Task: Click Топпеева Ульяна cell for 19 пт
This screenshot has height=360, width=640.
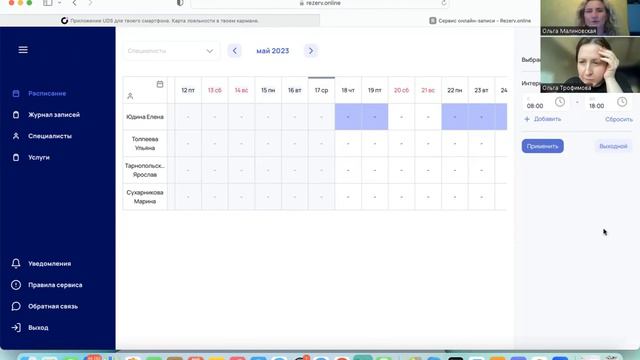Action: pyautogui.click(x=375, y=144)
